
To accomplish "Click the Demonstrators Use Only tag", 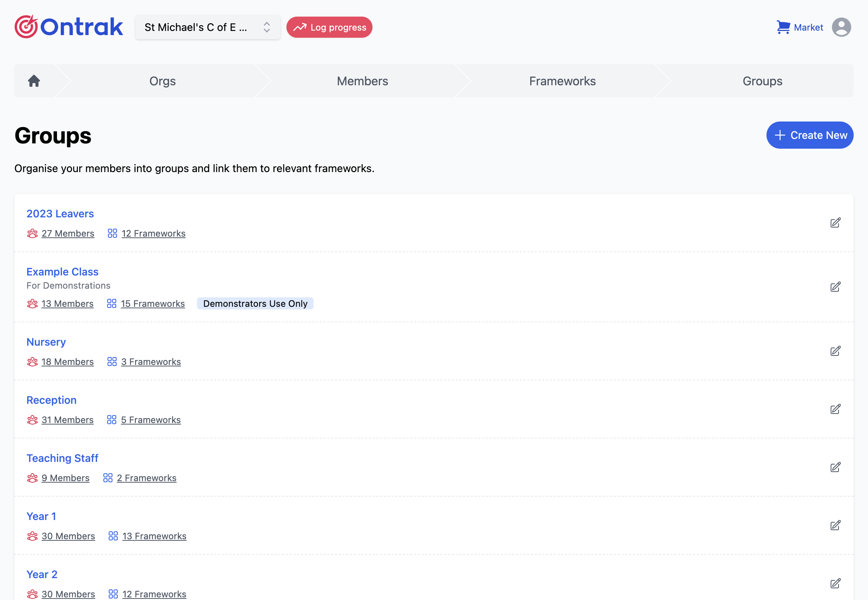I will pyautogui.click(x=255, y=303).
